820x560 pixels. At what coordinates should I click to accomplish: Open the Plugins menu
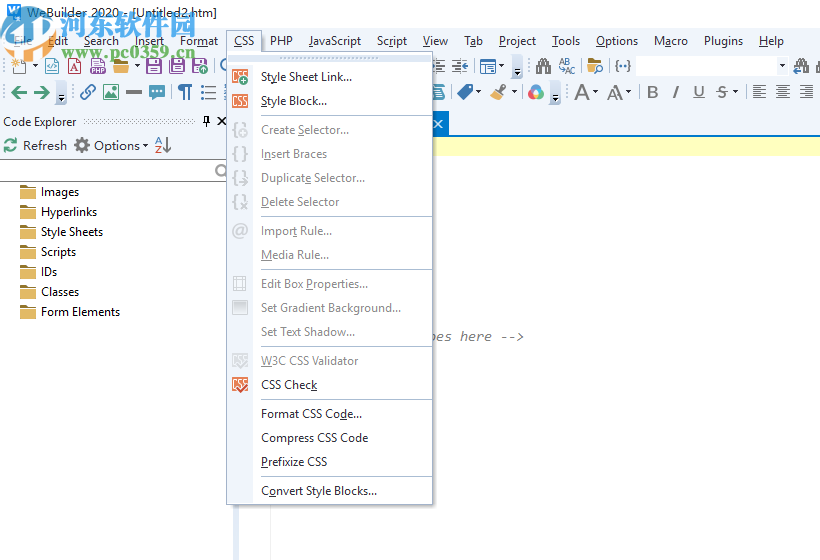(723, 41)
